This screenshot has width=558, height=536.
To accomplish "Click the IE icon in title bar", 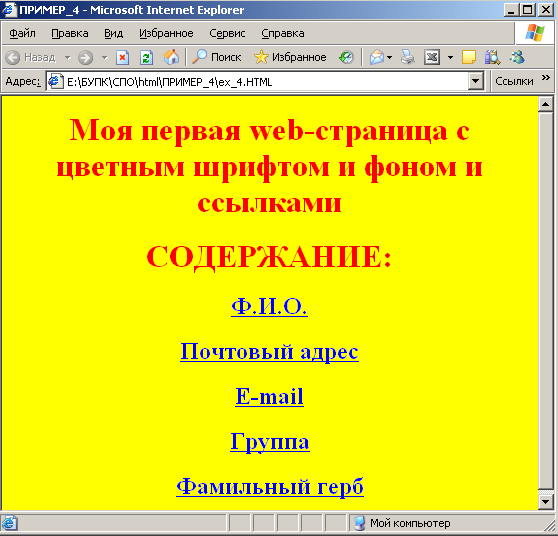I will [9, 10].
